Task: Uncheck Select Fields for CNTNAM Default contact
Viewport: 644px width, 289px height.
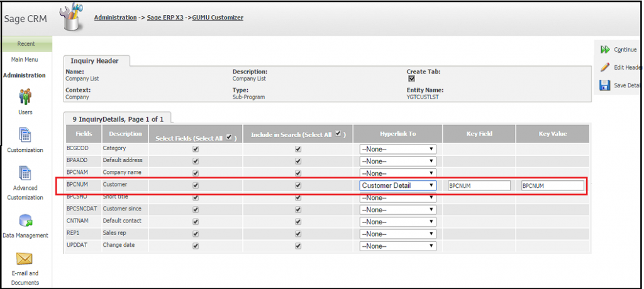Action: pos(196,222)
